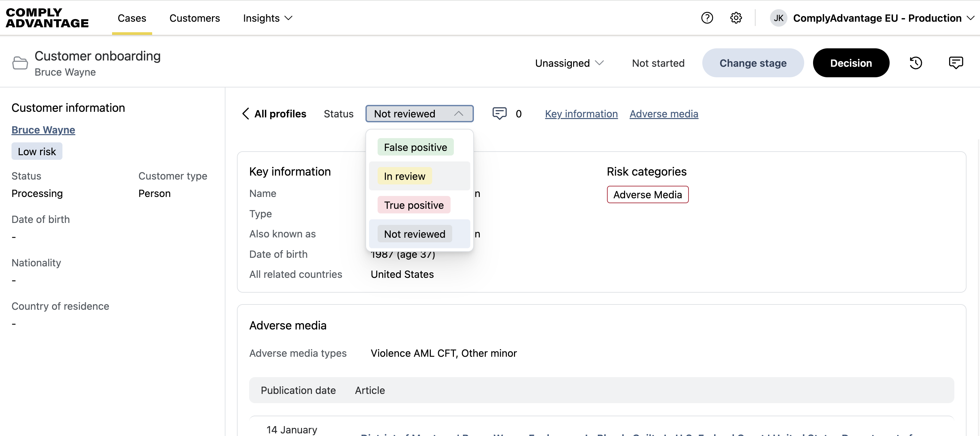Click the ComplyAdvantage logo

coord(47,18)
